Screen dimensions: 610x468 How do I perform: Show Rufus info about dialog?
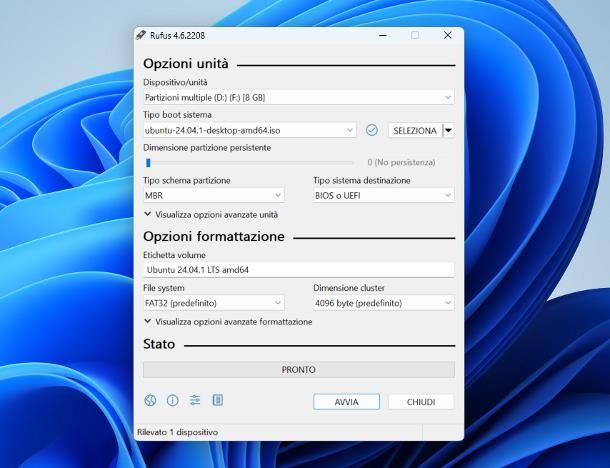tap(172, 400)
